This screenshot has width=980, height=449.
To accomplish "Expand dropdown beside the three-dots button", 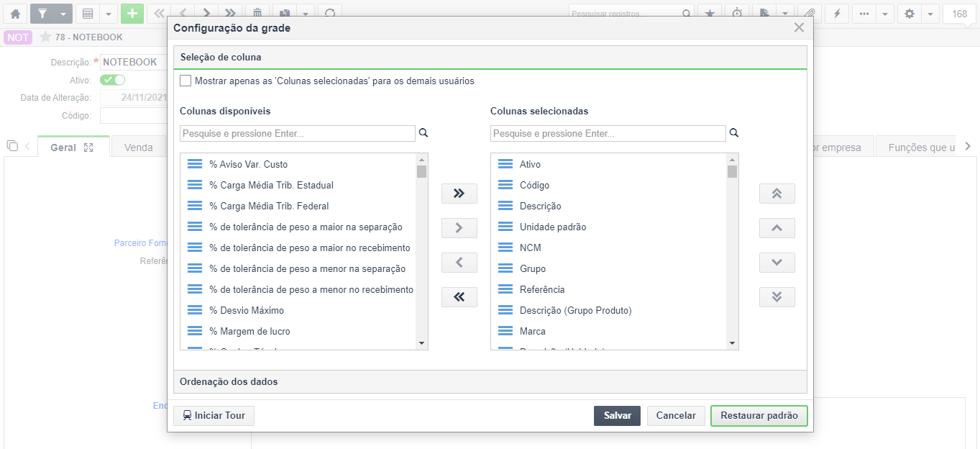I will [x=885, y=14].
